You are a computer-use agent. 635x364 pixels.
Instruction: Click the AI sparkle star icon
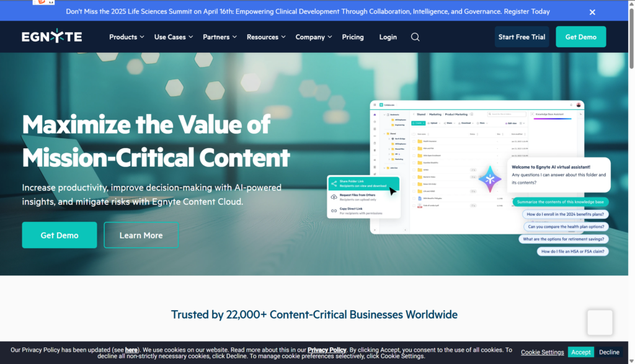(490, 179)
